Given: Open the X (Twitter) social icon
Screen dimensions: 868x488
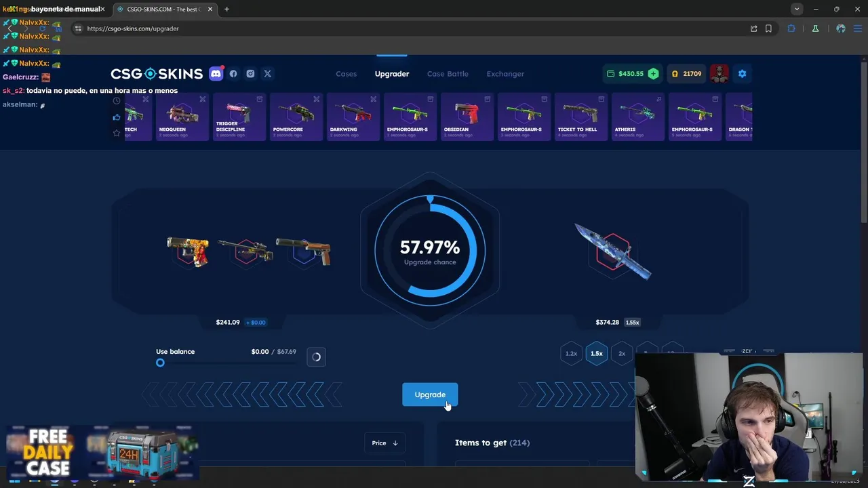Looking at the screenshot, I should point(267,74).
